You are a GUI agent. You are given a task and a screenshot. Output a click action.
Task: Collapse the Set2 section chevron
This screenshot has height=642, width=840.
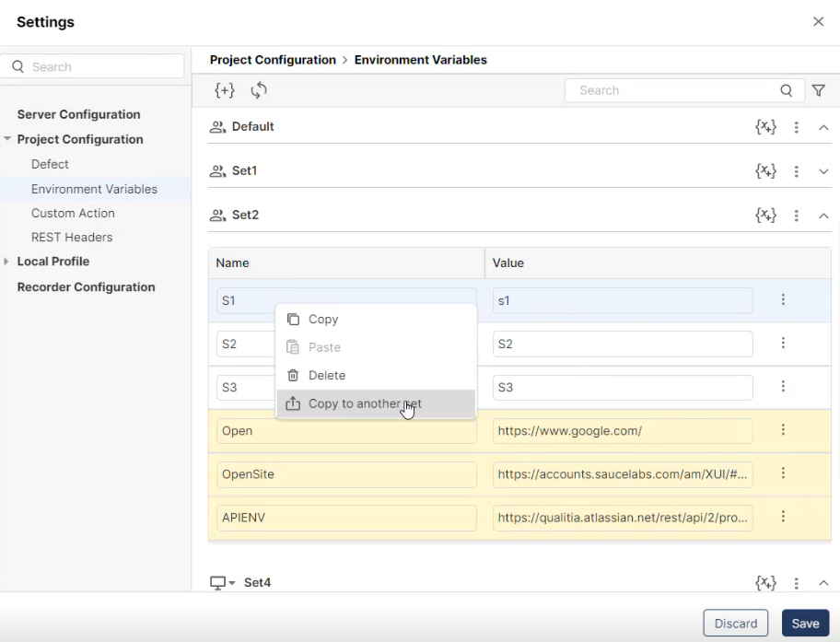(823, 216)
